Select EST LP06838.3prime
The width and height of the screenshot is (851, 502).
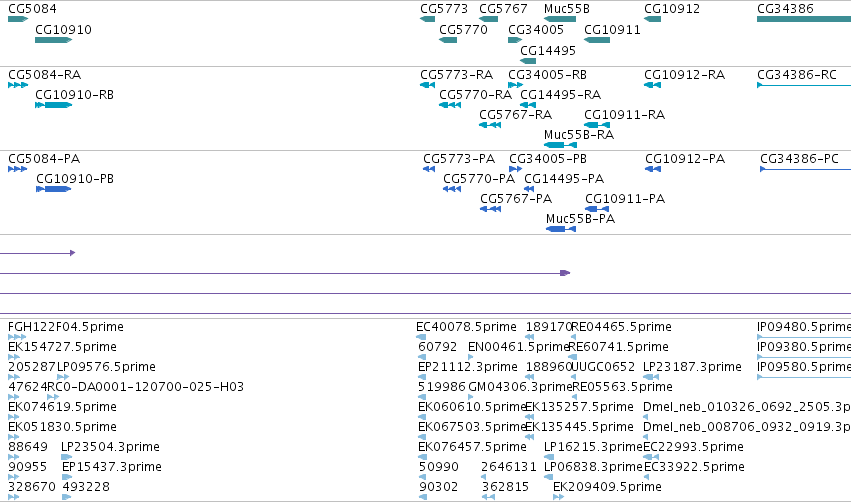(593, 467)
